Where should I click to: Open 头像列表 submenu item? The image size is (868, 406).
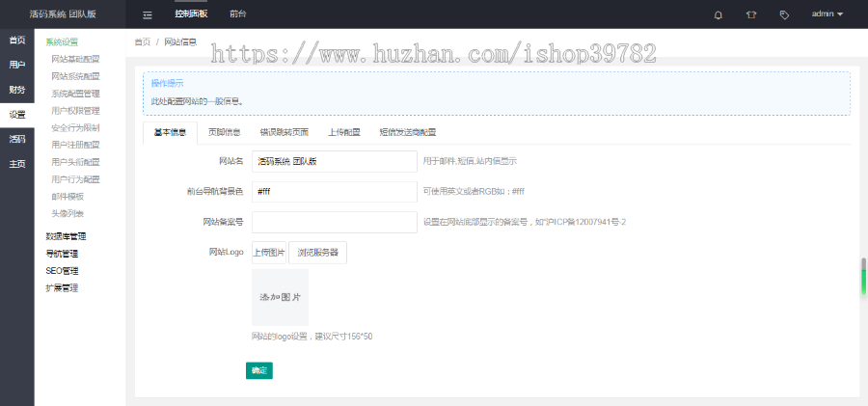68,214
